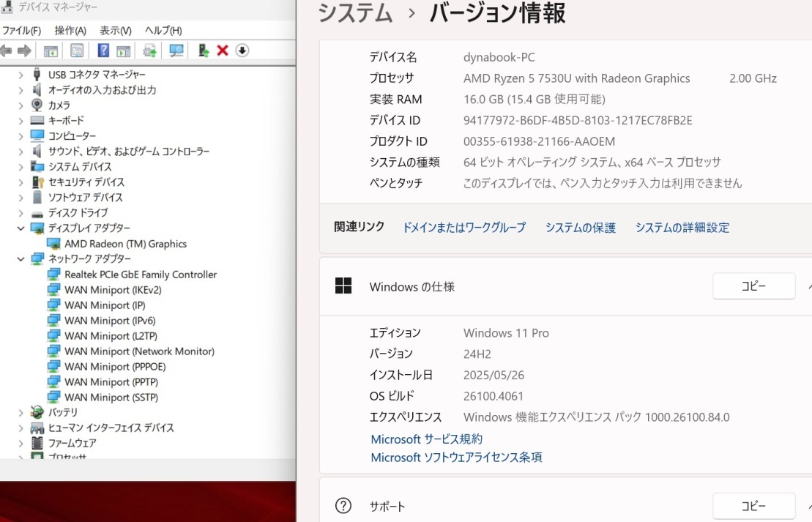Collapse the ネットワーク アダプター category

(21, 259)
